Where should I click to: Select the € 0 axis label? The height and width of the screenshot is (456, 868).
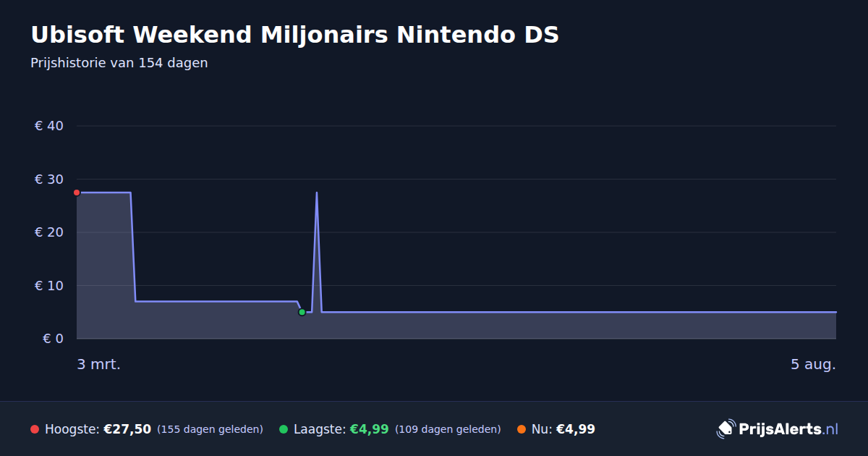tap(54, 339)
